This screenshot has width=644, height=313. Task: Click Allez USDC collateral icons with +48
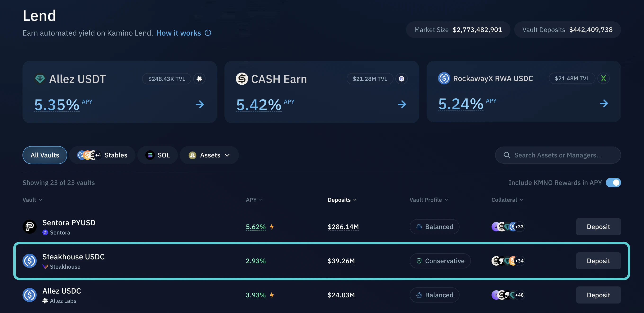pyautogui.click(x=508, y=295)
